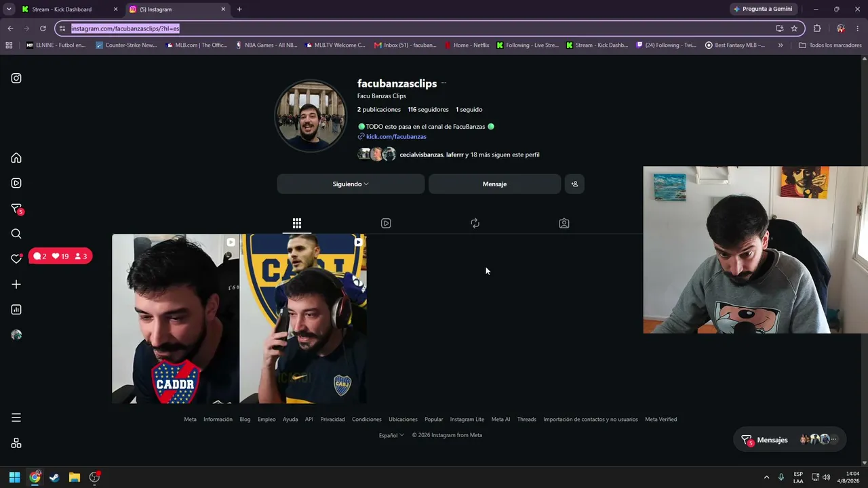This screenshot has height=488, width=868.
Task: View site information icon in address bar
Action: [62, 28]
